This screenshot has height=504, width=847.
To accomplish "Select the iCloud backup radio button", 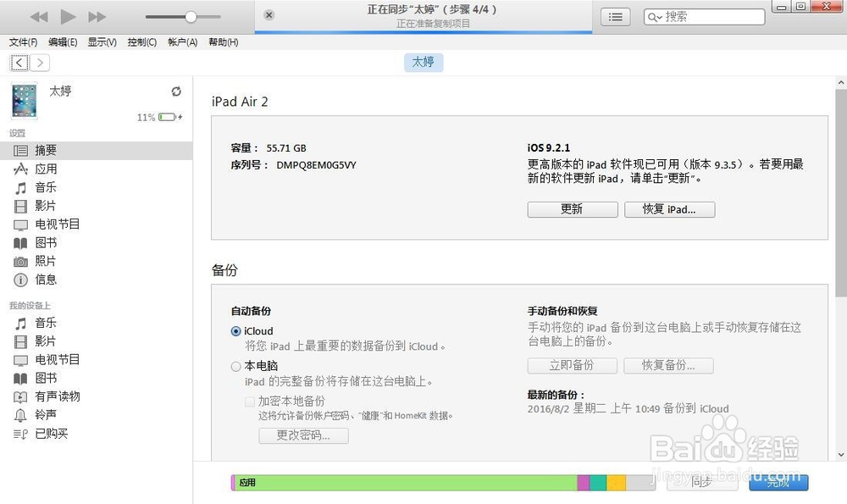I will click(x=235, y=331).
